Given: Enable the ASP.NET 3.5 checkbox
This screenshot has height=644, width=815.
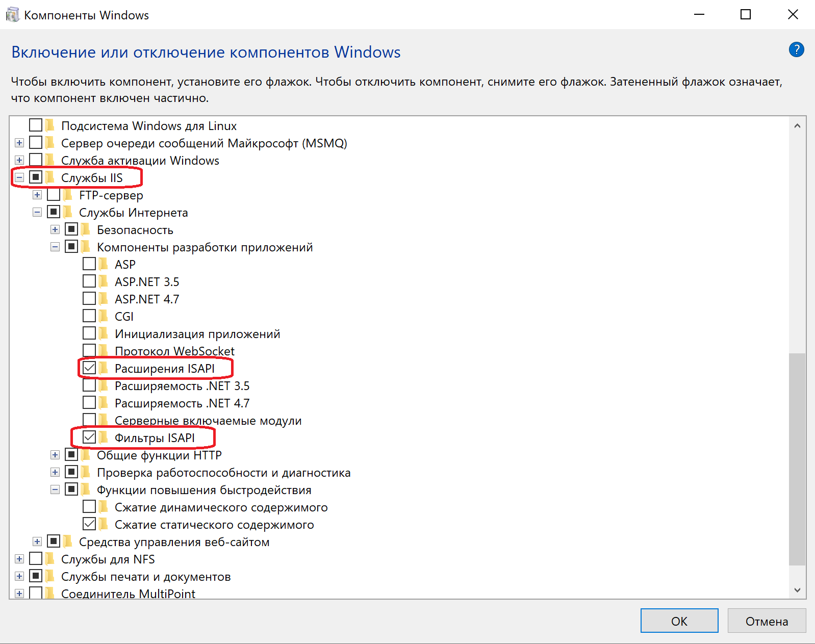Looking at the screenshot, I should point(89,281).
